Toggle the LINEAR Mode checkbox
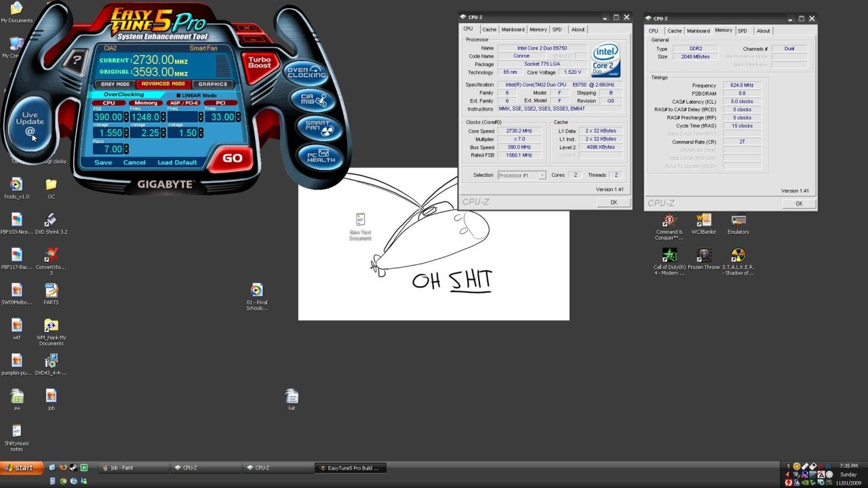Viewport: 868px width, 488px height. click(179, 96)
